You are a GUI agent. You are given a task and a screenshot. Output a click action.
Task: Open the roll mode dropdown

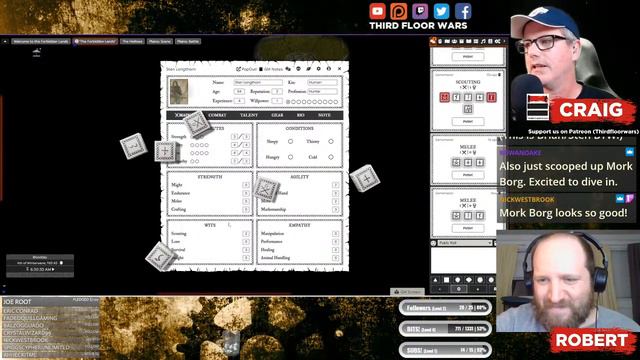tap(465, 243)
